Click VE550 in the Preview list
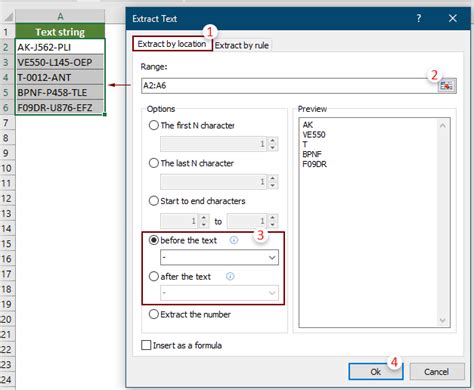Image resolution: width=474 pixels, height=390 pixels. pos(314,135)
